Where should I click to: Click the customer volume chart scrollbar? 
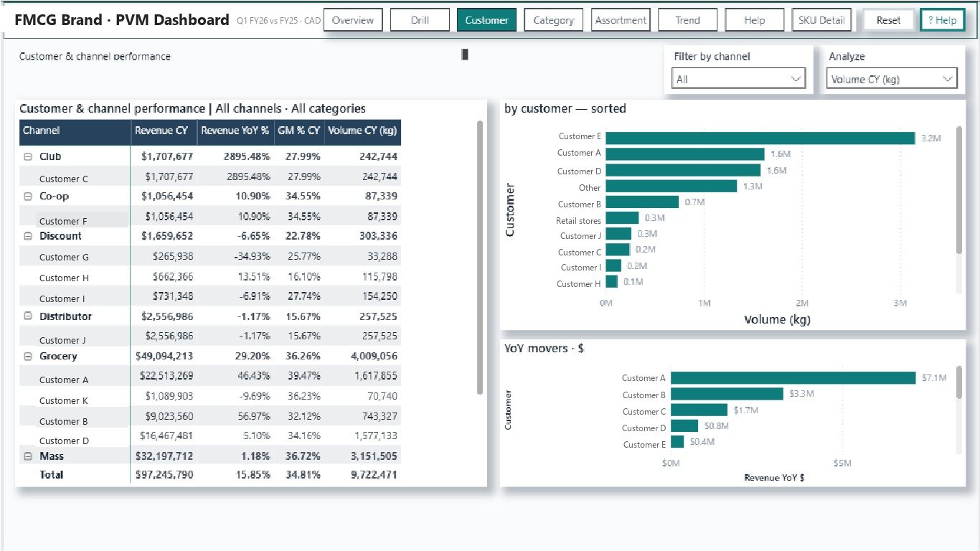click(959, 189)
